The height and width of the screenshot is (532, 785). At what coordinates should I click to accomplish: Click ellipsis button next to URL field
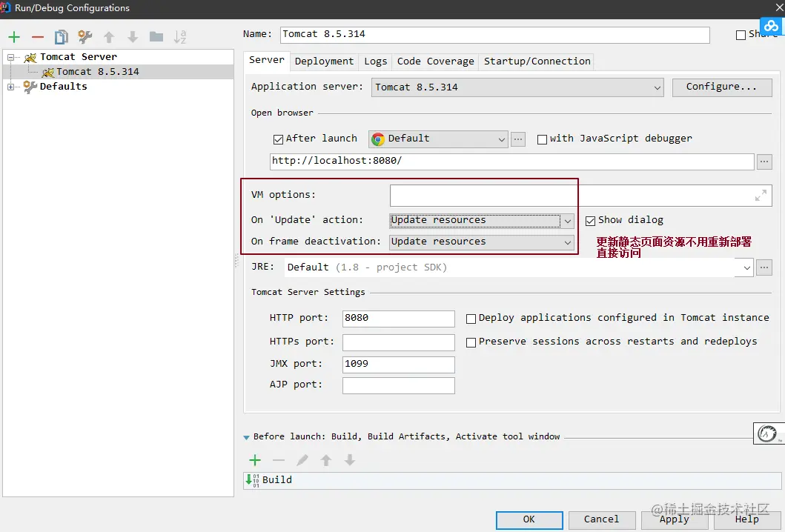pos(764,162)
